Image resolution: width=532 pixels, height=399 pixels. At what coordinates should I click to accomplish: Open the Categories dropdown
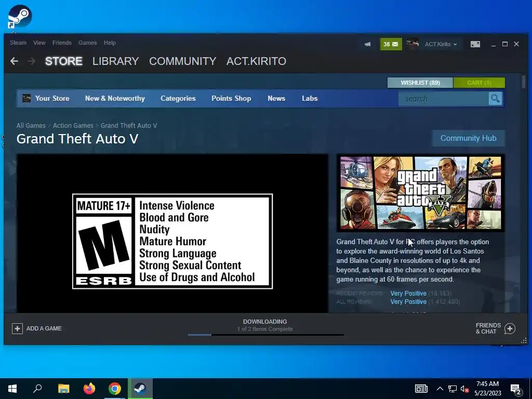[x=178, y=98]
